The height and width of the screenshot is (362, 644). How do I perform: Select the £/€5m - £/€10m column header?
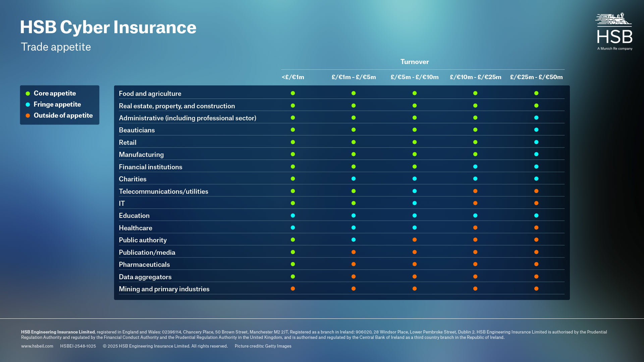(415, 77)
